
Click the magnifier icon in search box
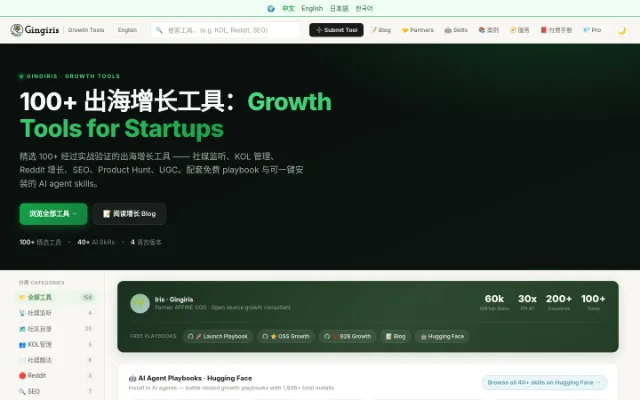tap(159, 30)
